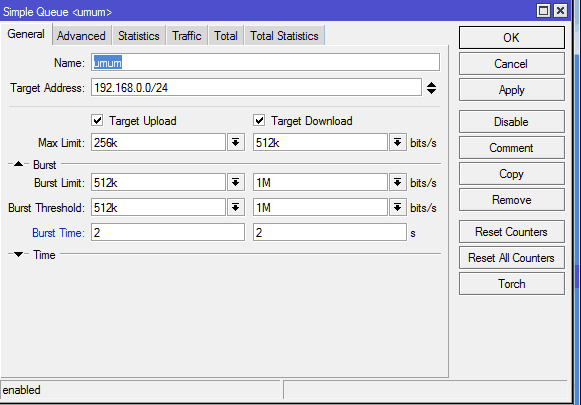This screenshot has width=581, height=405.
Task: Click Target Address up-down arrows icon
Action: click(x=431, y=88)
